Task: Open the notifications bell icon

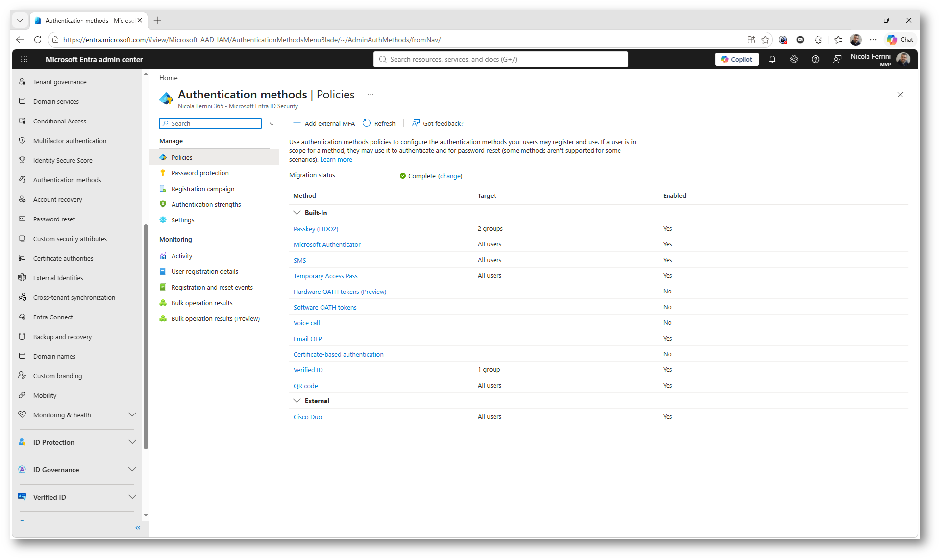Action: tap(772, 59)
